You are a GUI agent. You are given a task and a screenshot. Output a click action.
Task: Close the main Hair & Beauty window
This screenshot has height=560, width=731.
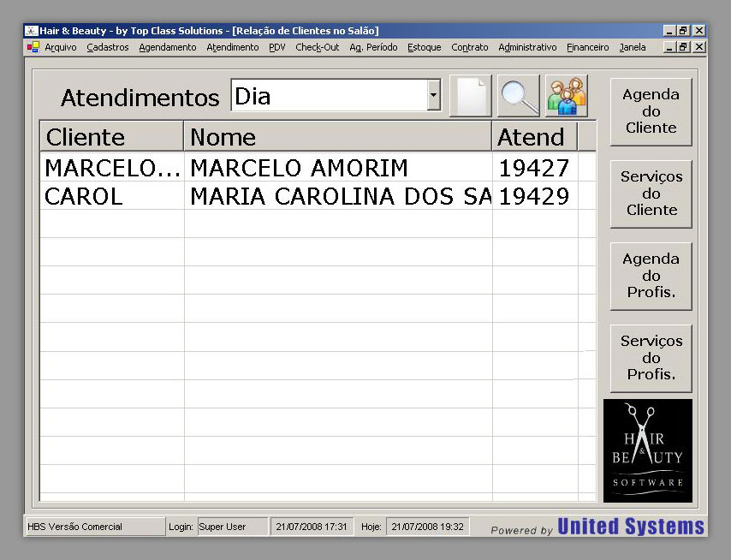pyautogui.click(x=699, y=31)
